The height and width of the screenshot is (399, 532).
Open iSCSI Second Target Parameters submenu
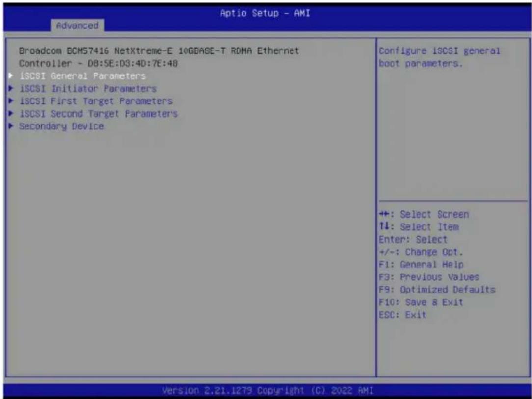click(98, 114)
